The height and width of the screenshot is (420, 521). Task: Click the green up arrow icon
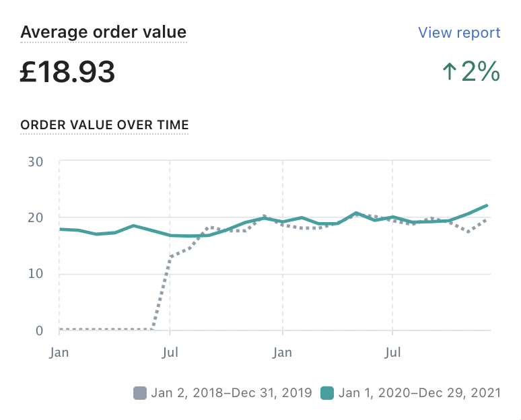(x=449, y=72)
